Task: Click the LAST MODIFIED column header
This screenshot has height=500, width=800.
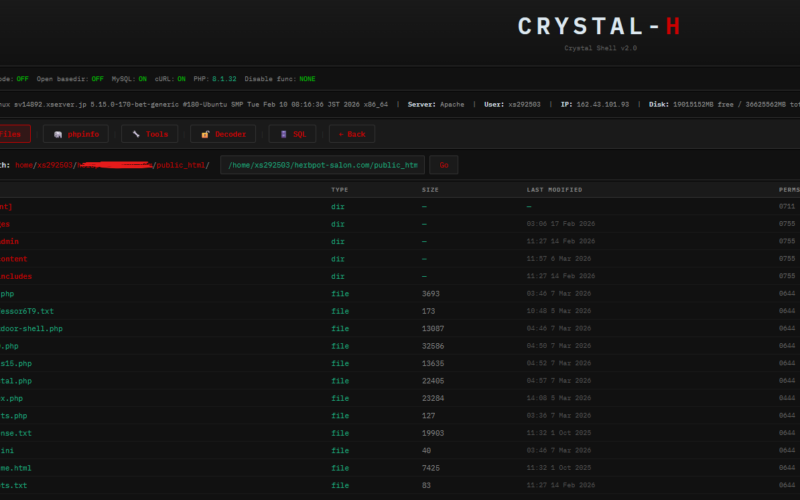Action: [555, 190]
